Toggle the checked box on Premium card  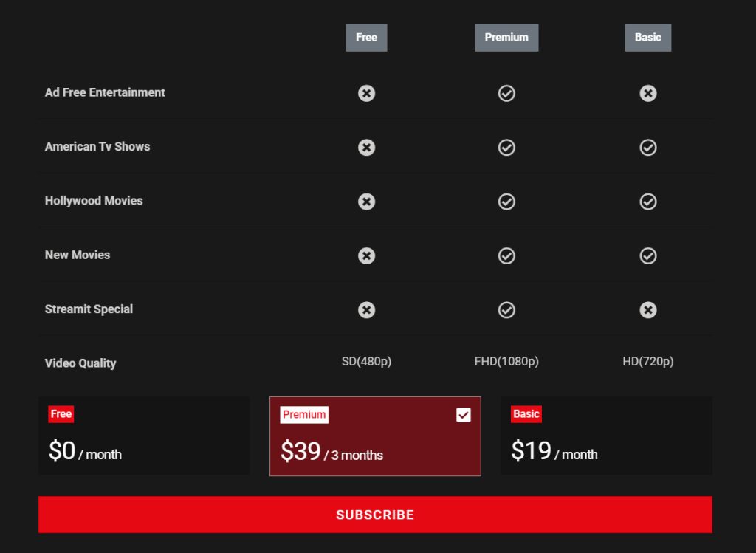463,415
